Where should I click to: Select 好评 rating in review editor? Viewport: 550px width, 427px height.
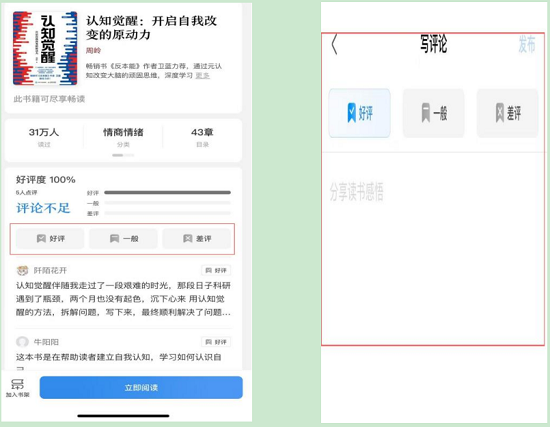click(x=360, y=113)
